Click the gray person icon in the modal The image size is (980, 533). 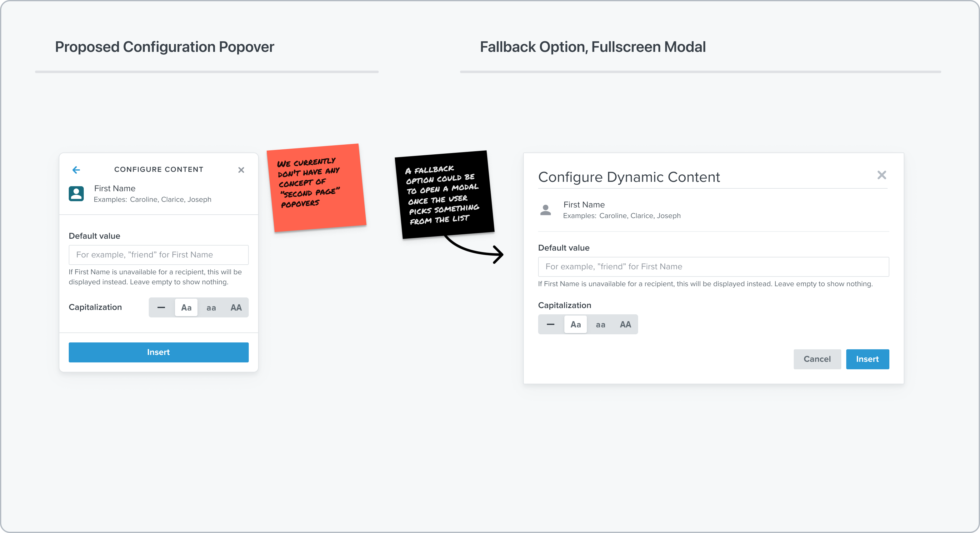click(x=546, y=210)
